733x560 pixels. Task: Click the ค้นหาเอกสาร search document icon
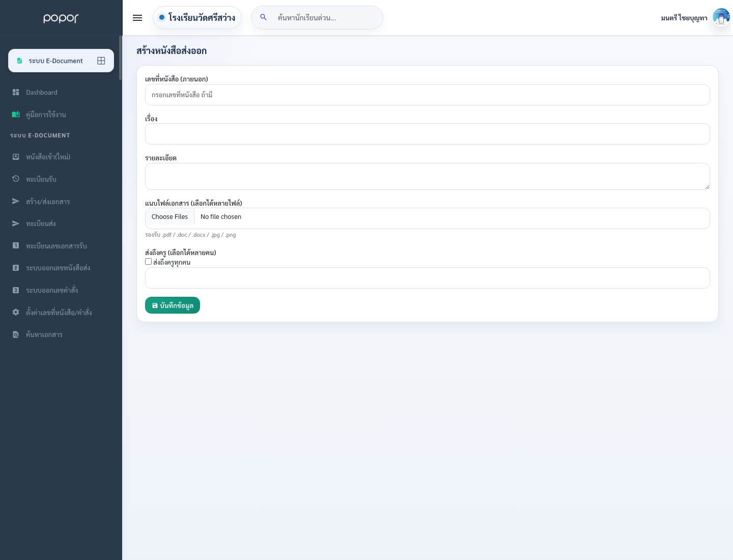[x=16, y=334]
